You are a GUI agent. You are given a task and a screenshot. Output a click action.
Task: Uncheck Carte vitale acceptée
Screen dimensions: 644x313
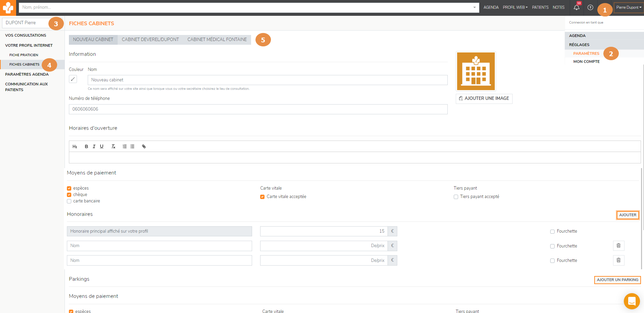point(263,197)
